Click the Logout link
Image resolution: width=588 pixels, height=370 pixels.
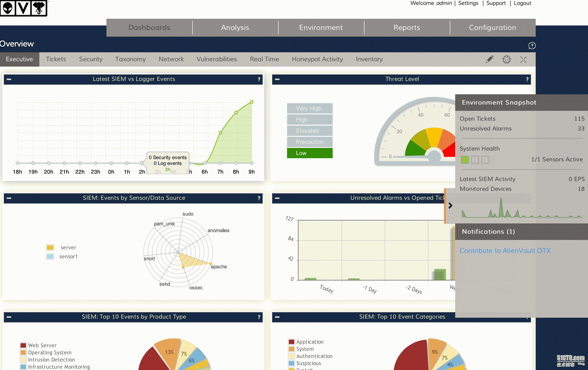(522, 3)
